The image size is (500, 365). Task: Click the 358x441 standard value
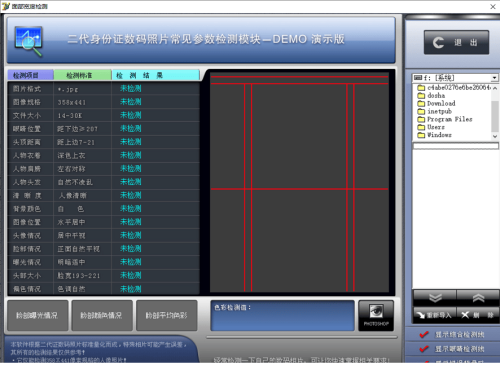coord(71,102)
